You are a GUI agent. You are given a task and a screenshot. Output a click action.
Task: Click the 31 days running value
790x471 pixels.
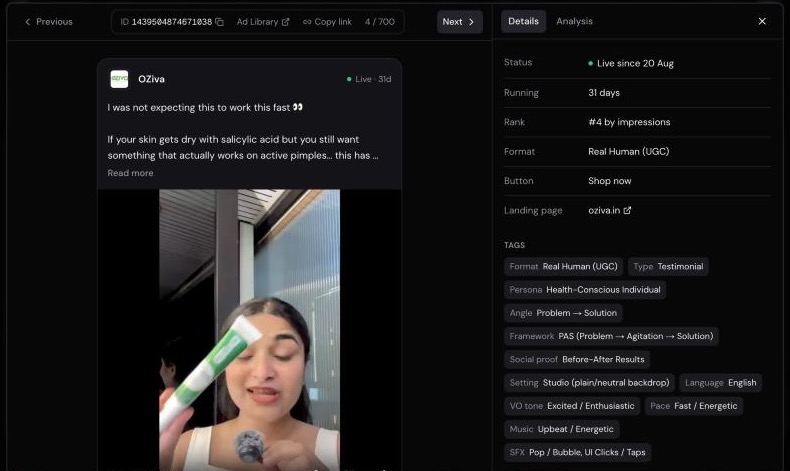tap(604, 93)
